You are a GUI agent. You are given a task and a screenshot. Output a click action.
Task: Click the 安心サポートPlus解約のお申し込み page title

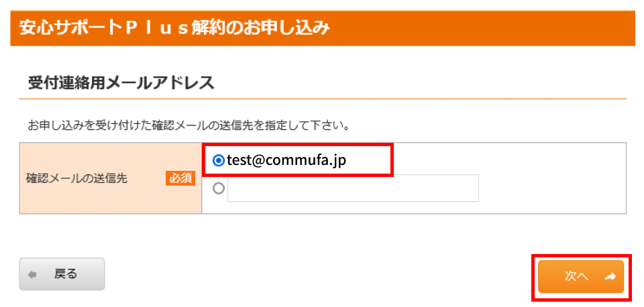coord(174,28)
